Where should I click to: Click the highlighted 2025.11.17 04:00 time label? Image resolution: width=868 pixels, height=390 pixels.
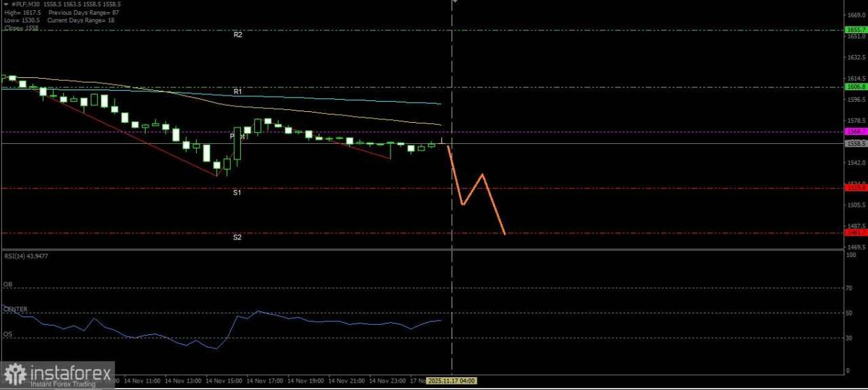click(452, 381)
